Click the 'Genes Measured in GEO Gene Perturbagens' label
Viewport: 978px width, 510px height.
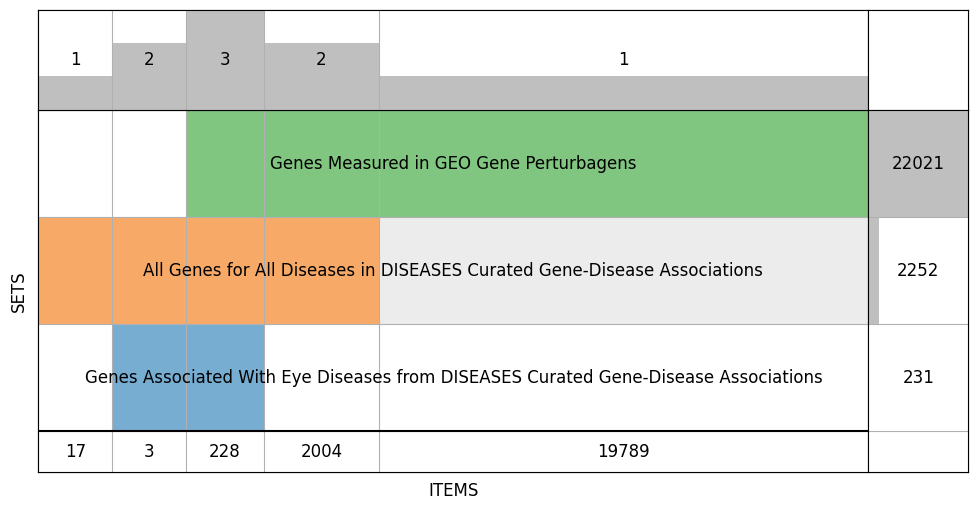click(x=452, y=163)
